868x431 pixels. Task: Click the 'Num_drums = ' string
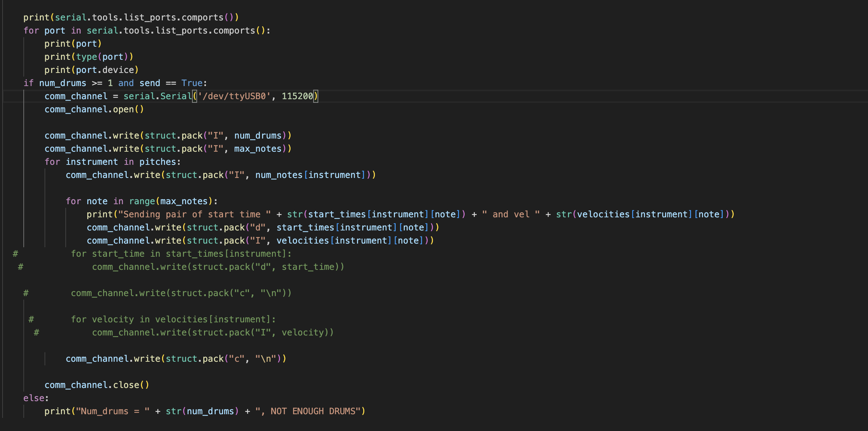coord(112,411)
